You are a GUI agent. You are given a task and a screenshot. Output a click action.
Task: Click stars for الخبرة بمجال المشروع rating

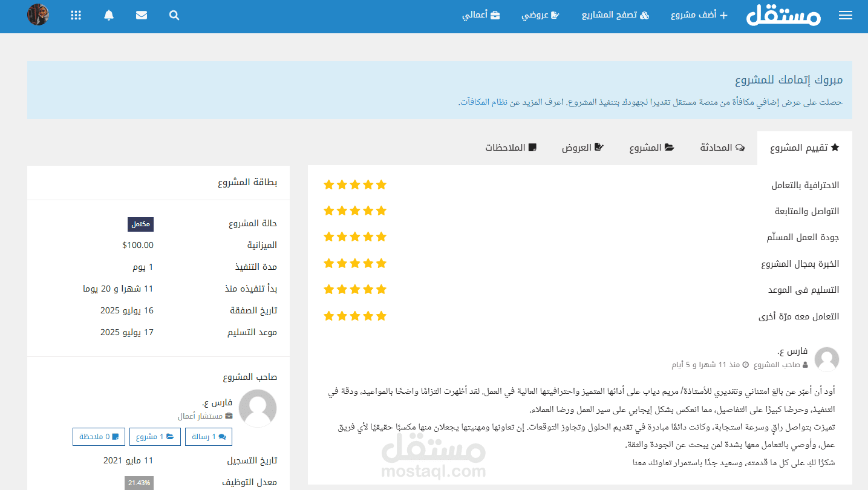pos(355,263)
